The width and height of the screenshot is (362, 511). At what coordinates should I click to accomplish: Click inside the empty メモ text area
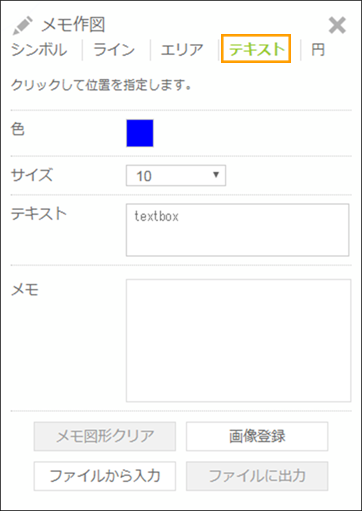tap(238, 340)
